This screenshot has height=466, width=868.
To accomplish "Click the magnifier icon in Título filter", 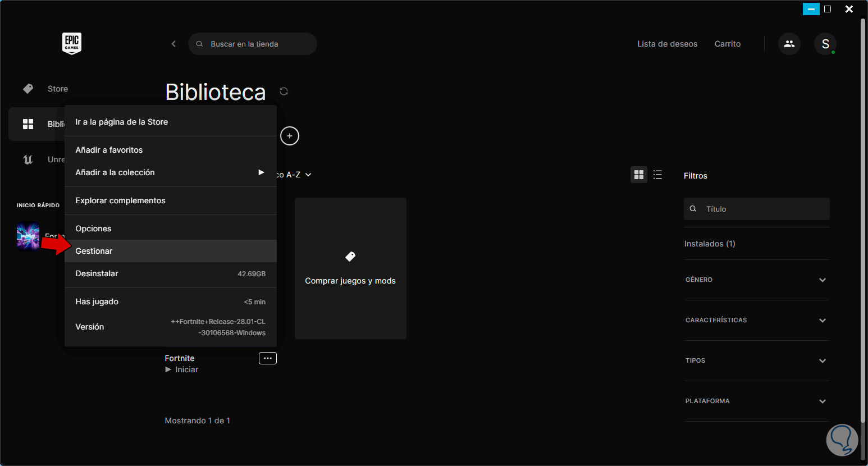I will click(693, 209).
